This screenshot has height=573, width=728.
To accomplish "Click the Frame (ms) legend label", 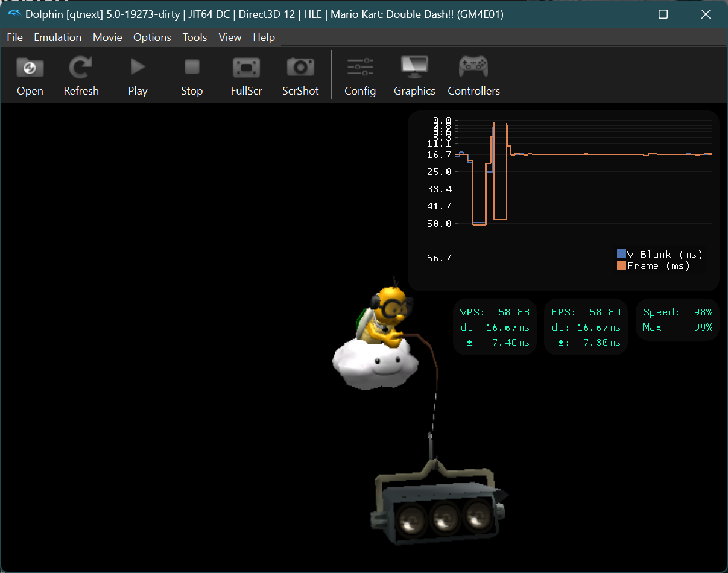I will tap(659, 265).
